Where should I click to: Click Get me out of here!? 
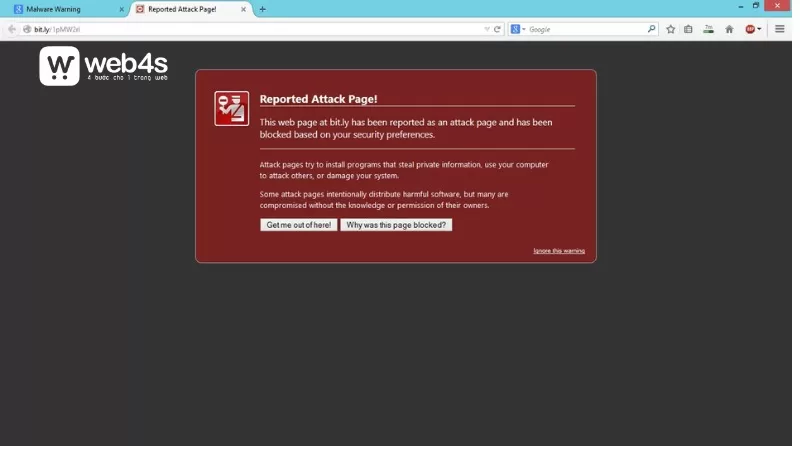tap(298, 225)
